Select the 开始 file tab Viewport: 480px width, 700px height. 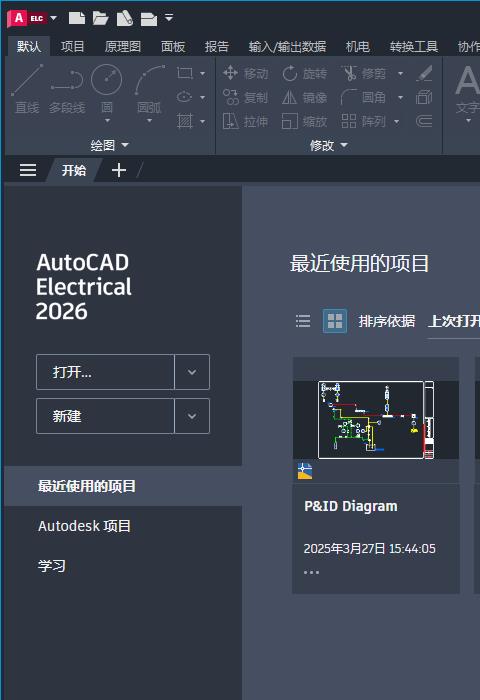tap(74, 170)
